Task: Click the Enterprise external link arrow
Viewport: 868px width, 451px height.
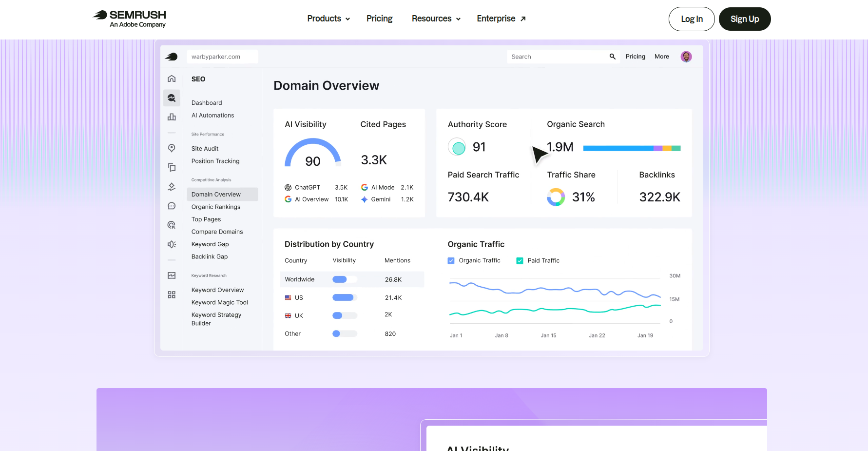Action: coord(523,19)
